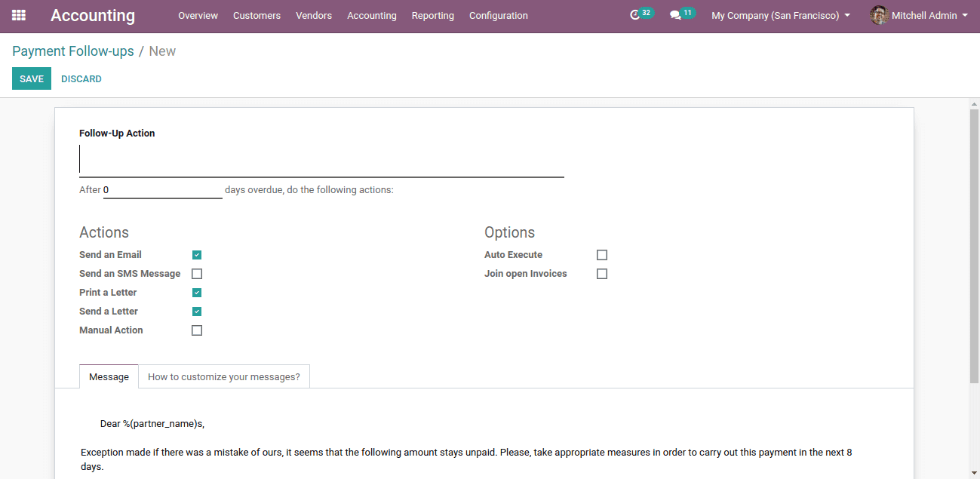Viewport: 980px width, 479px height.
Task: Click the Accounting app title
Action: point(93,15)
